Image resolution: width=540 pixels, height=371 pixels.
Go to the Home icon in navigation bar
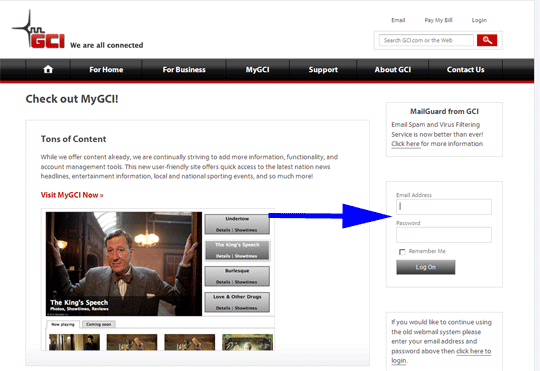[48, 70]
